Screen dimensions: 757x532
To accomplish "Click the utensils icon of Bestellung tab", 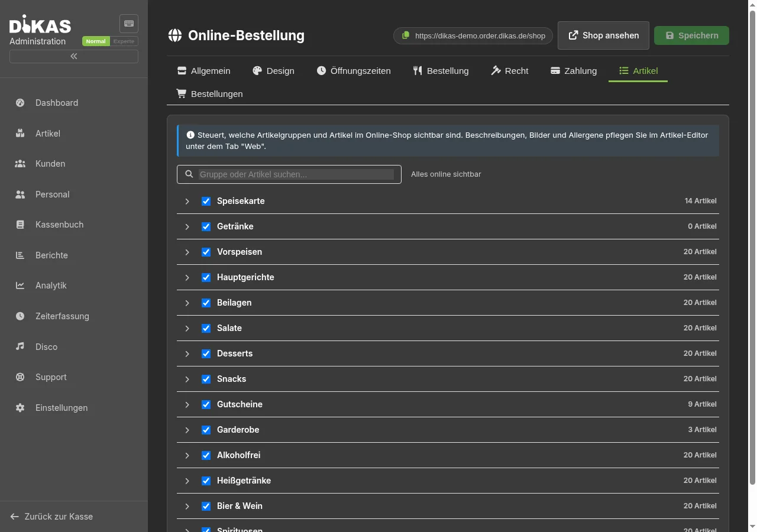I will [x=418, y=71].
